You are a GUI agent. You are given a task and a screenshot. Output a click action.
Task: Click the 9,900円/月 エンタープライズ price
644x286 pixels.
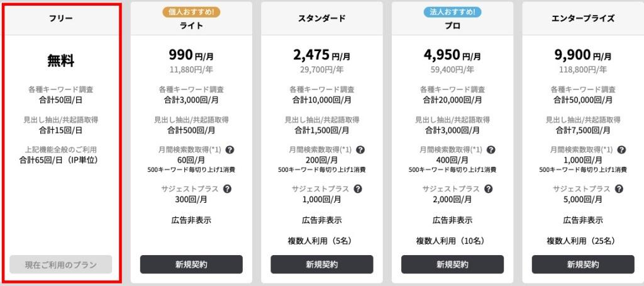point(583,55)
